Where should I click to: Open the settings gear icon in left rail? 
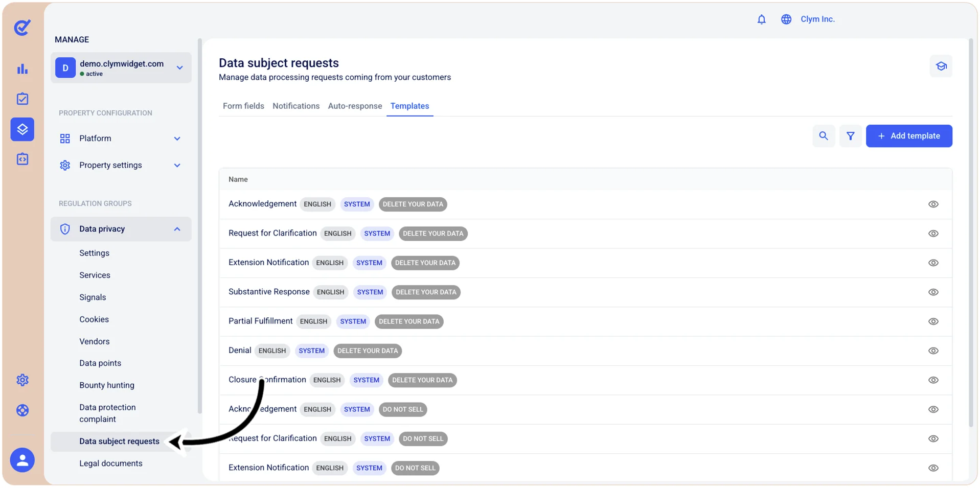22,380
